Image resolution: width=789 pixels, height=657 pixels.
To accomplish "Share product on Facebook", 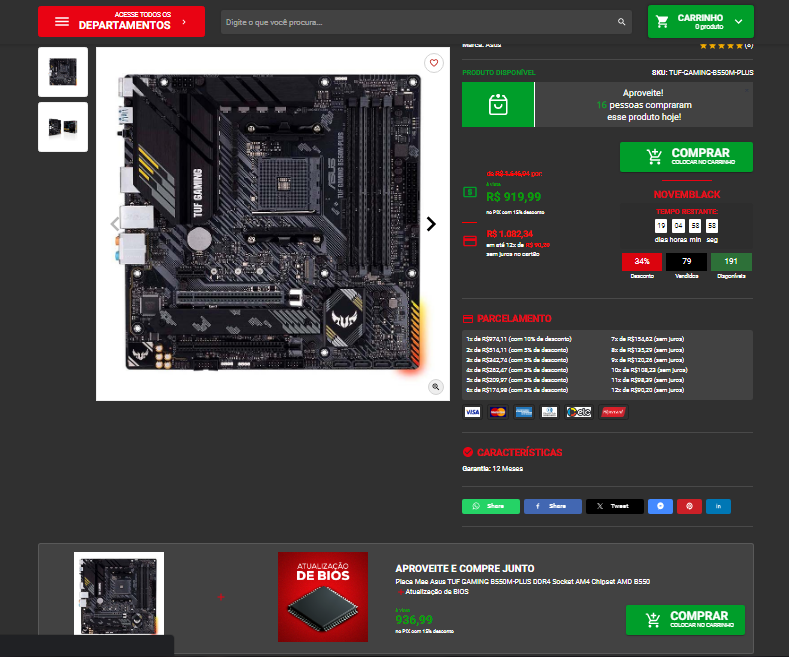I will coord(553,506).
